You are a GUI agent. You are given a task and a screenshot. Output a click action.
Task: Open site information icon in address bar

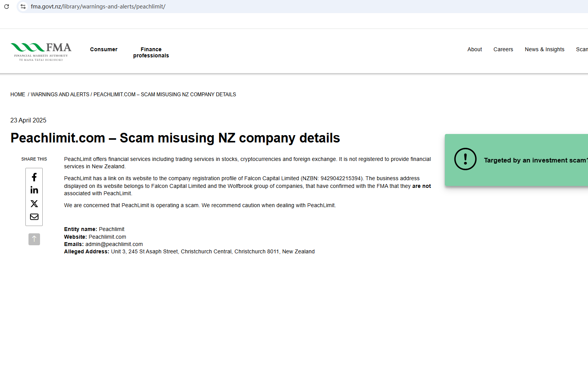[x=23, y=7]
